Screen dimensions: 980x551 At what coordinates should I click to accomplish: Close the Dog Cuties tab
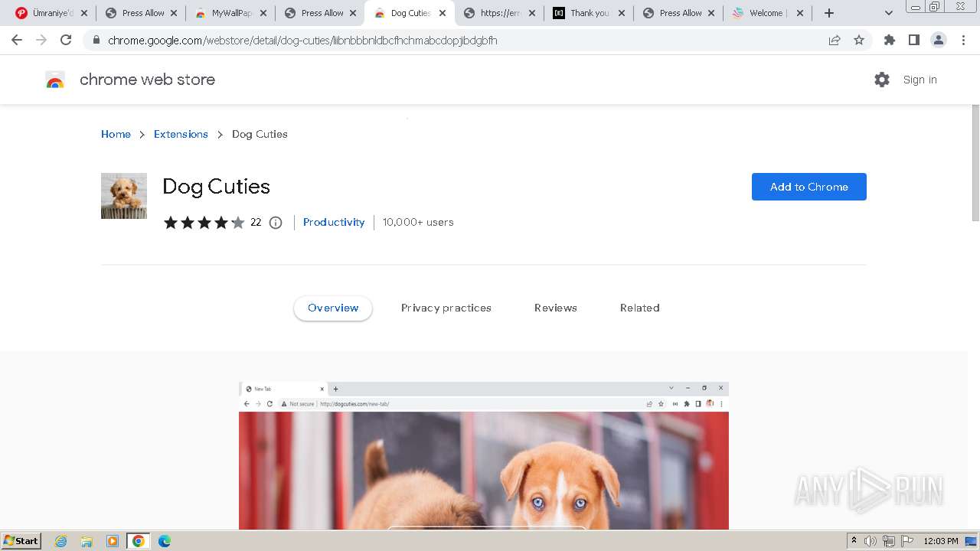point(443,13)
